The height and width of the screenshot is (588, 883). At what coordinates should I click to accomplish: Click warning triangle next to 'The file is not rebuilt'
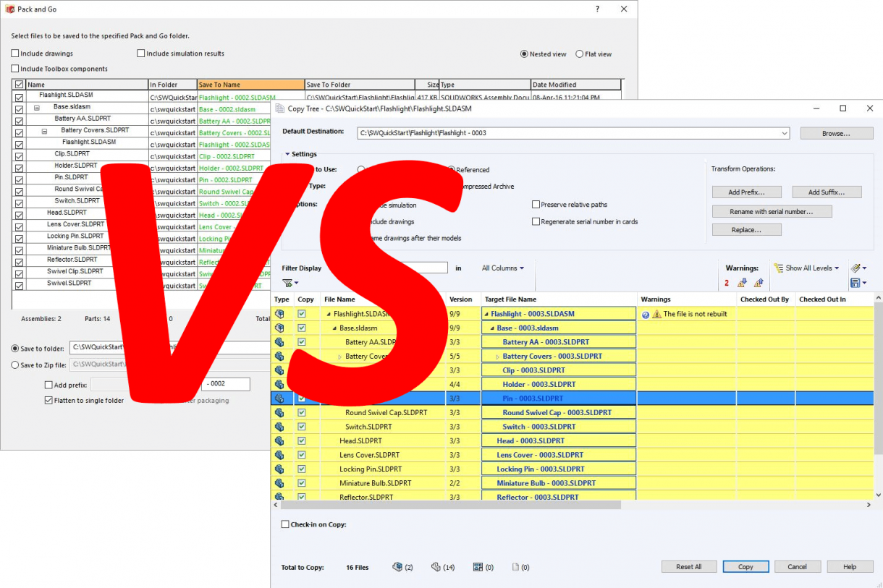pyautogui.click(x=656, y=315)
